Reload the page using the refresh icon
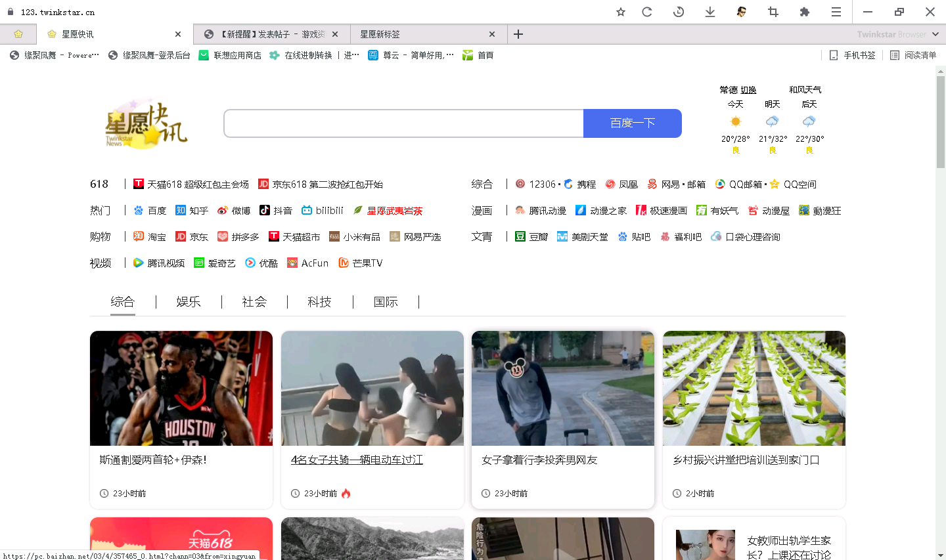 (647, 12)
